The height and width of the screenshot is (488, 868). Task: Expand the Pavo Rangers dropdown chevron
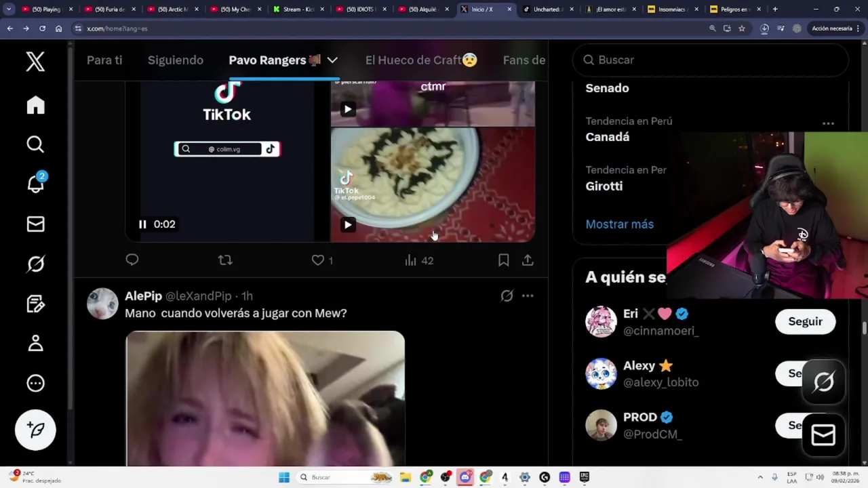click(x=332, y=60)
